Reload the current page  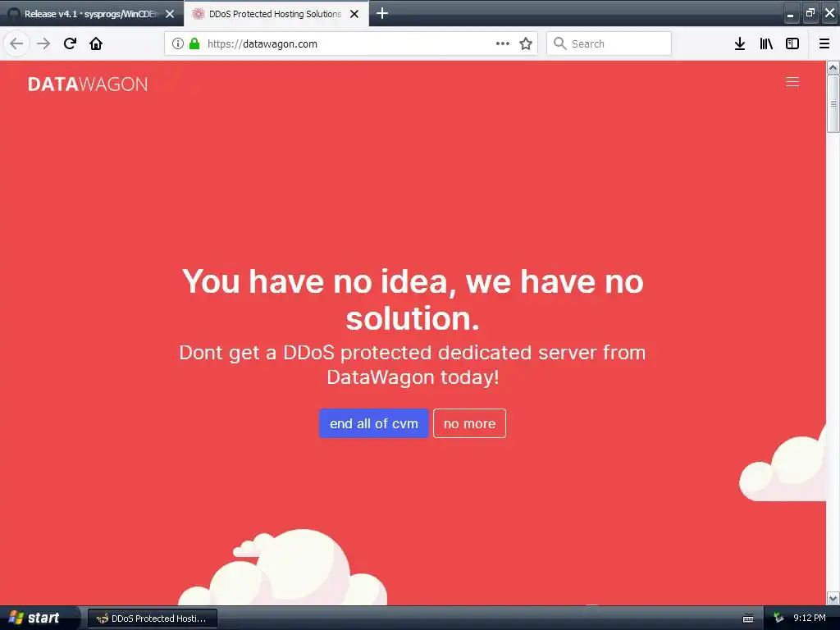pyautogui.click(x=70, y=43)
